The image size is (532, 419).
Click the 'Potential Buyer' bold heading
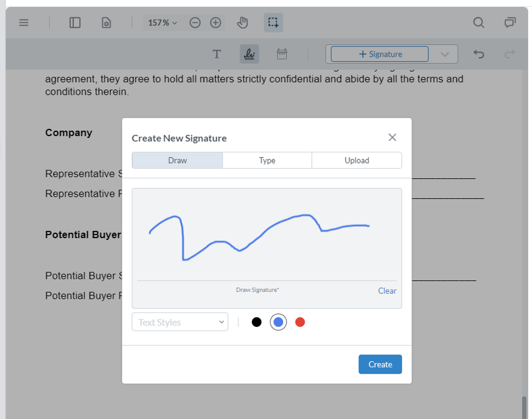coord(83,235)
